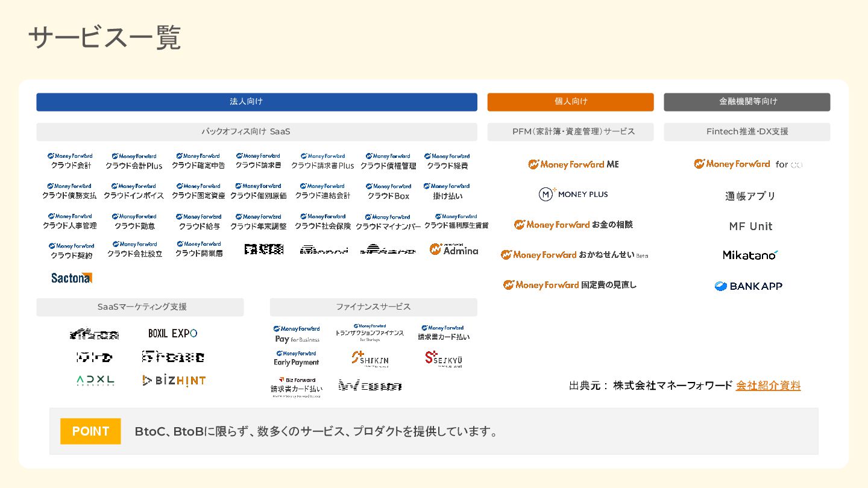Screen dimensions: 868x488
Task: Select the SaaSマーケティング支援 heading
Action: point(140,307)
